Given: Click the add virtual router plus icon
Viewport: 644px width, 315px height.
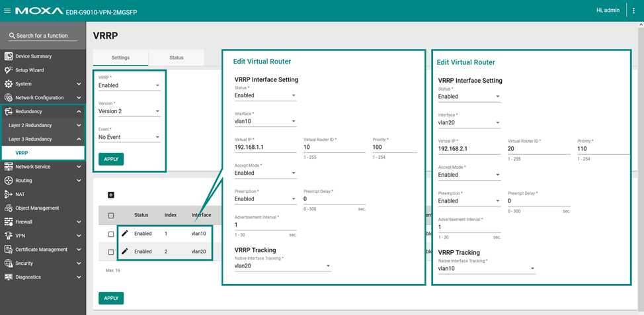Looking at the screenshot, I should pyautogui.click(x=111, y=195).
